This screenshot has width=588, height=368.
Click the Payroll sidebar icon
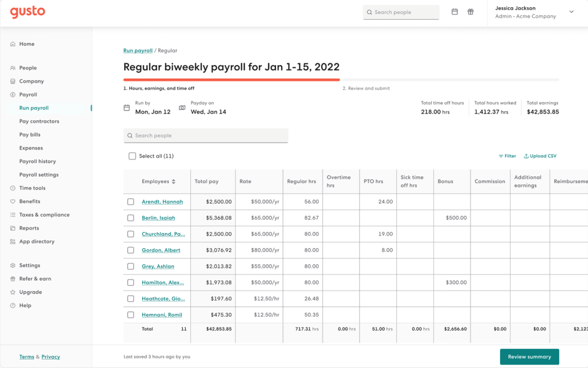point(12,94)
